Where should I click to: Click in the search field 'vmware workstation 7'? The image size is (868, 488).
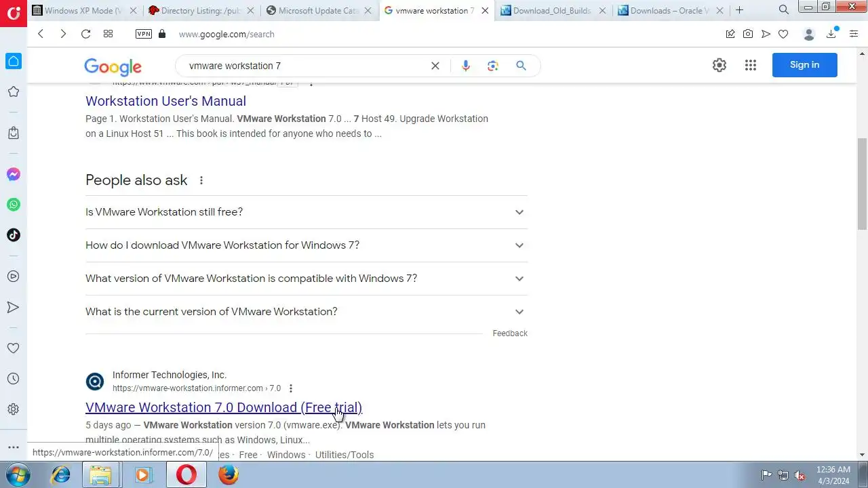[x=305, y=66]
